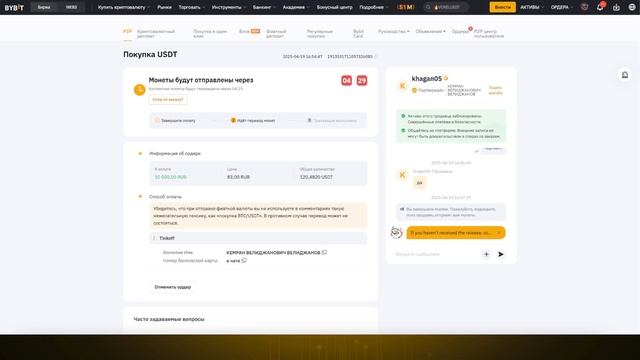Open the Рынки menu item

pos(164,7)
